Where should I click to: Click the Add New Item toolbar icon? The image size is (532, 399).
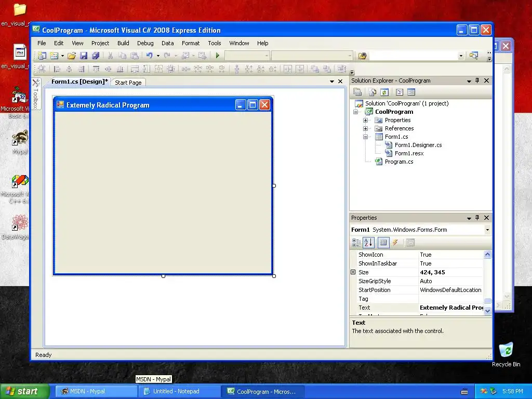coord(54,56)
